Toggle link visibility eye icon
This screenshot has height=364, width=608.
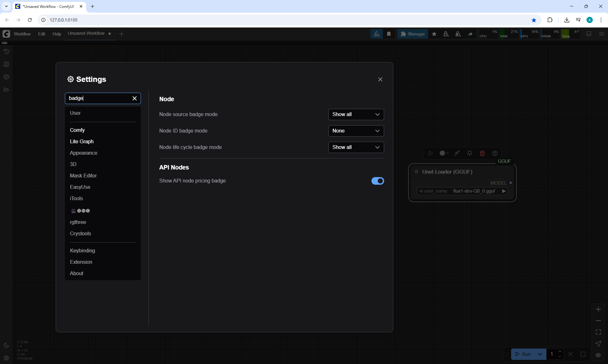(598, 355)
